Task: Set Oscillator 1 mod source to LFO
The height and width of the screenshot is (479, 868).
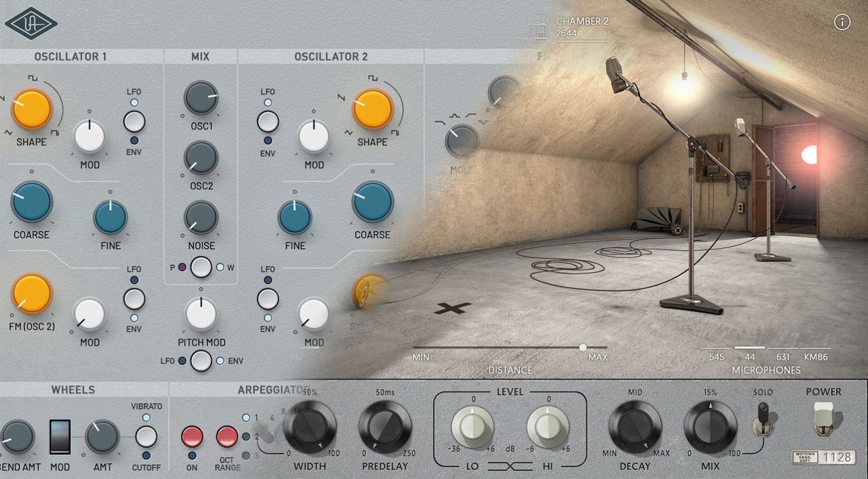Action: point(134,102)
